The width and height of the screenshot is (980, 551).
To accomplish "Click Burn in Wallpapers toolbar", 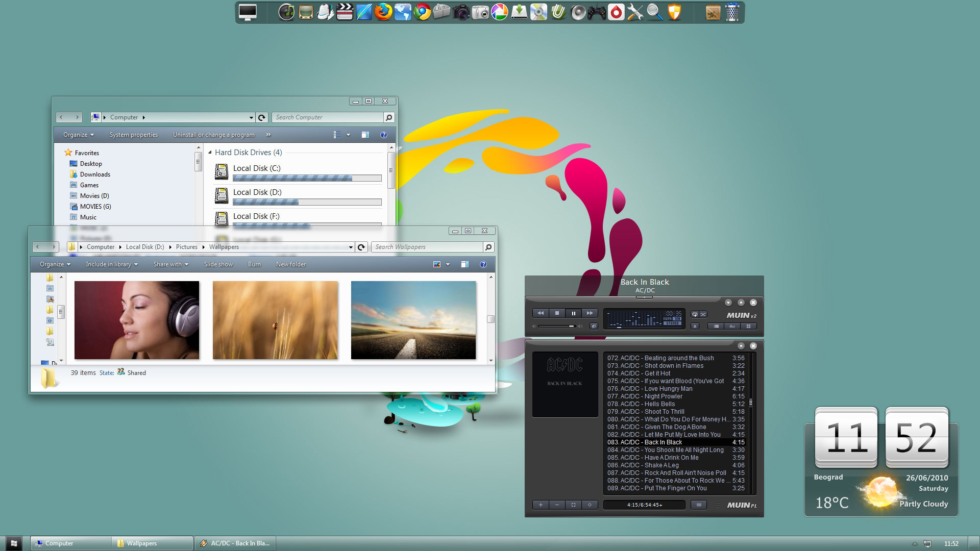I will pos(254,264).
